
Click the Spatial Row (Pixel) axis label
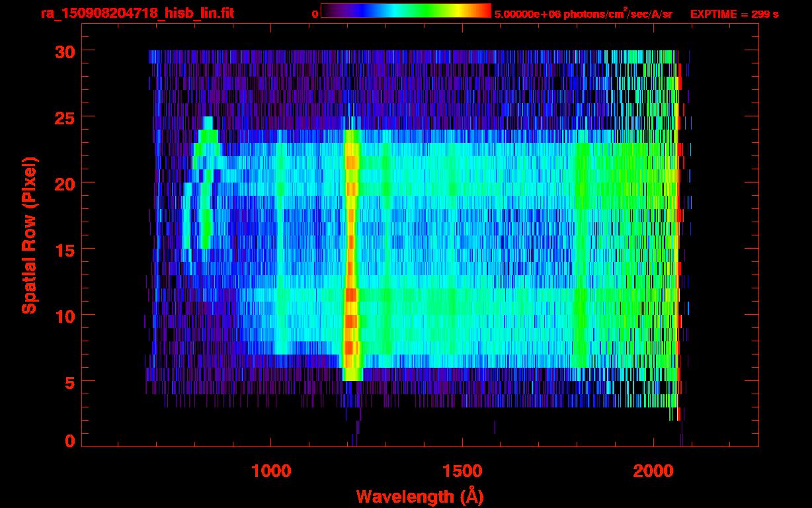pos(29,235)
